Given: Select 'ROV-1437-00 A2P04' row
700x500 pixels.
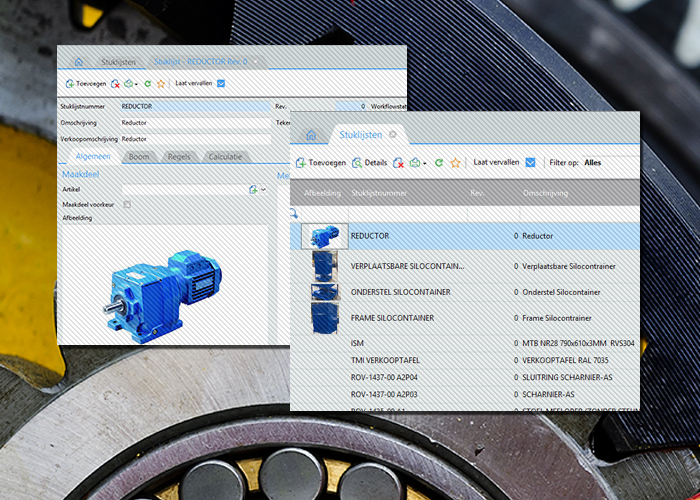Looking at the screenshot, I should (x=465, y=378).
